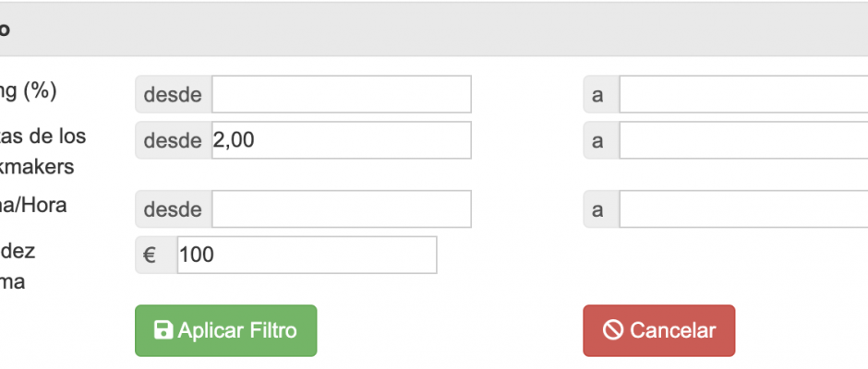Click the 'a' addon in the bookmakers row
The image size is (868, 369).
(x=598, y=140)
